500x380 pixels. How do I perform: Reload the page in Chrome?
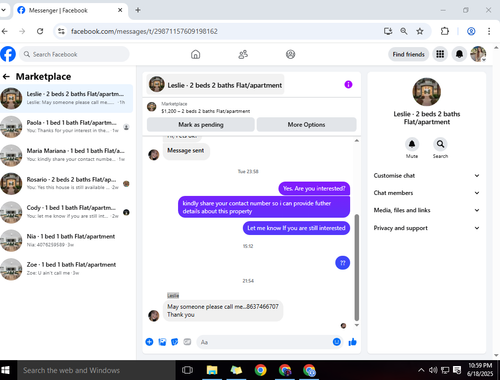[x=40, y=31]
